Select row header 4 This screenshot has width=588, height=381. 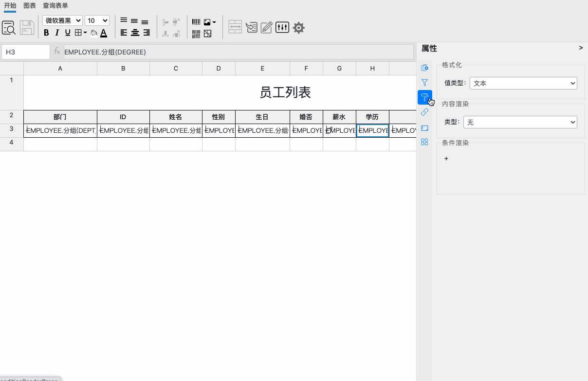coord(12,144)
